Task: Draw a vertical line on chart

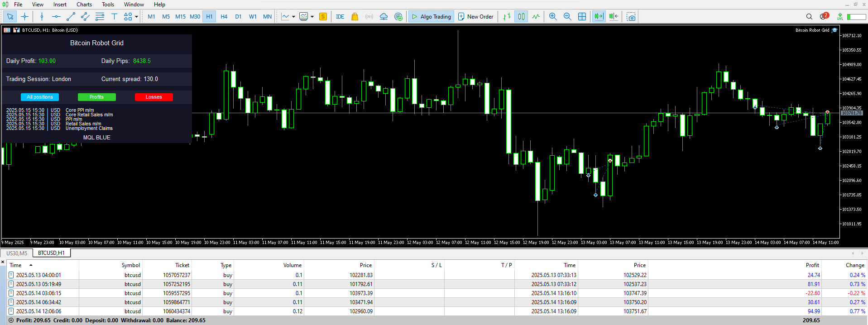Action: [42, 17]
